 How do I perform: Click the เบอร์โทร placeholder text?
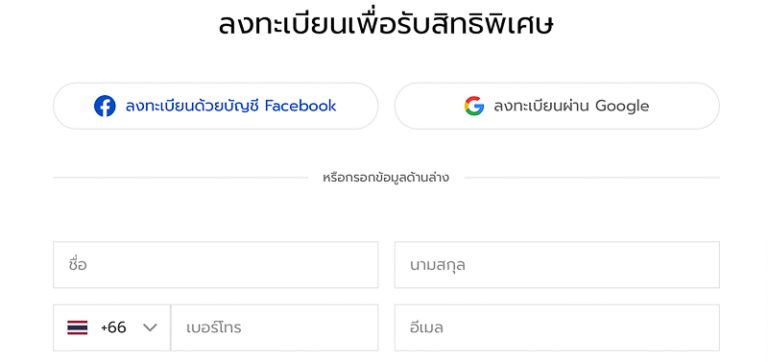pyautogui.click(x=214, y=328)
